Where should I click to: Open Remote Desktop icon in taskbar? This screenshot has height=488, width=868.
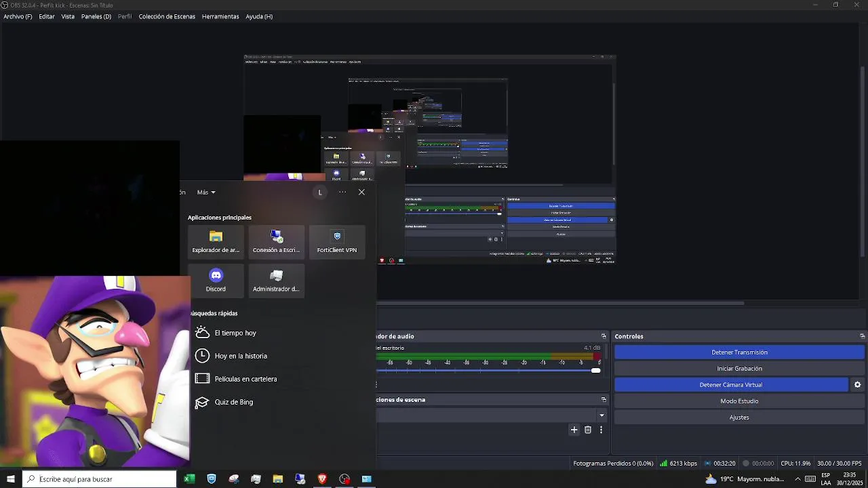click(x=300, y=479)
